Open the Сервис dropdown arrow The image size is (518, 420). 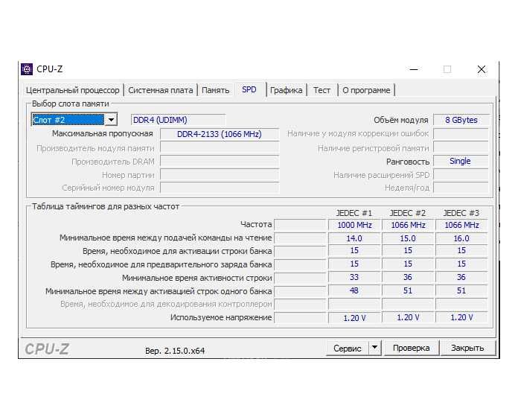coord(374,348)
